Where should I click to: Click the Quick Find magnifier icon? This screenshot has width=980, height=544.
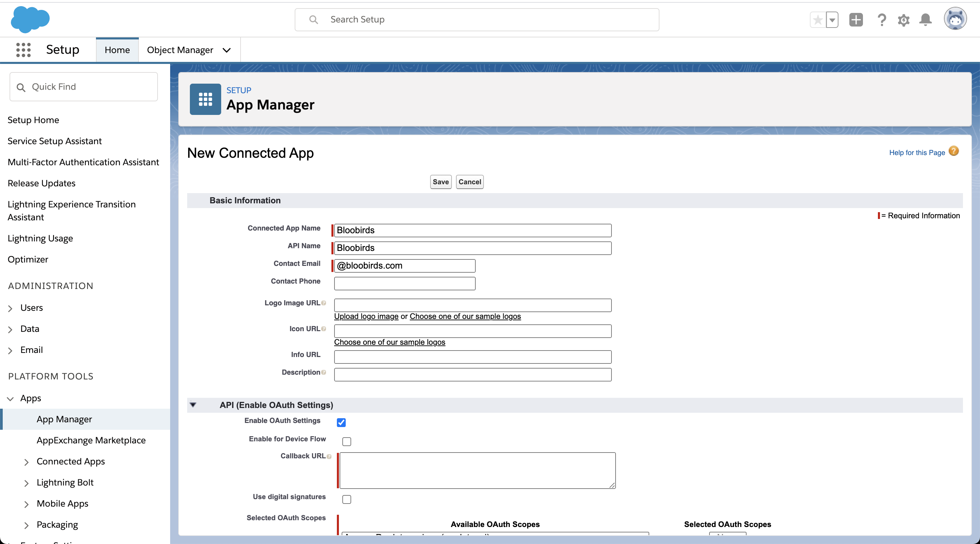[x=21, y=87]
